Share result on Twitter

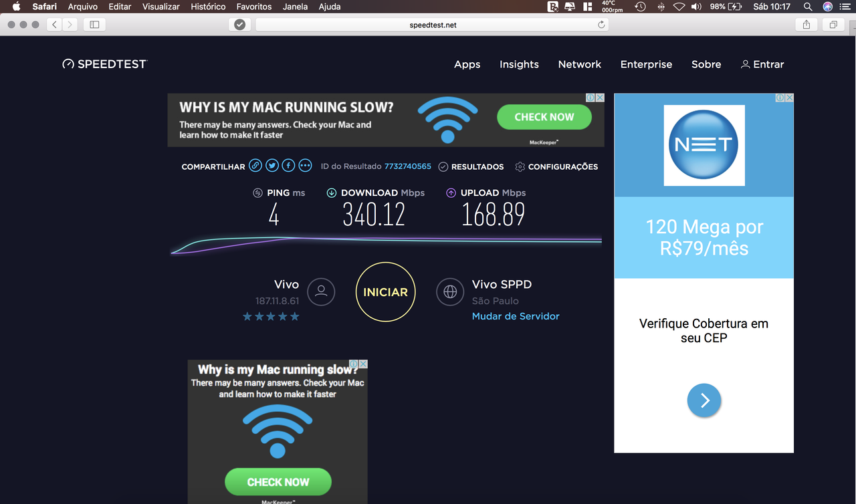click(272, 165)
